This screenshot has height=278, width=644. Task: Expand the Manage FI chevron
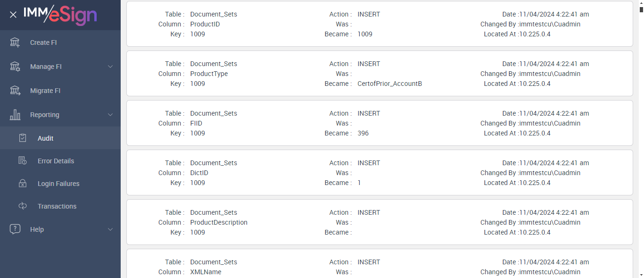(110, 67)
